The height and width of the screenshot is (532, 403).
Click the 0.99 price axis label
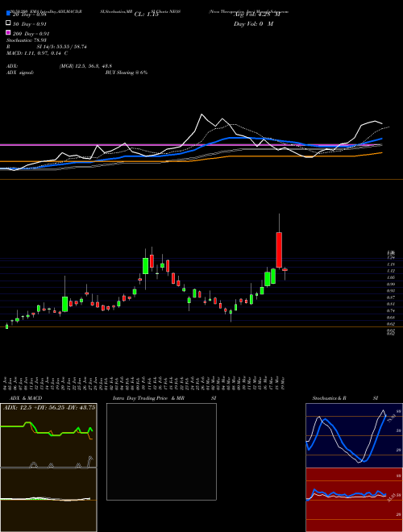tap(391, 284)
